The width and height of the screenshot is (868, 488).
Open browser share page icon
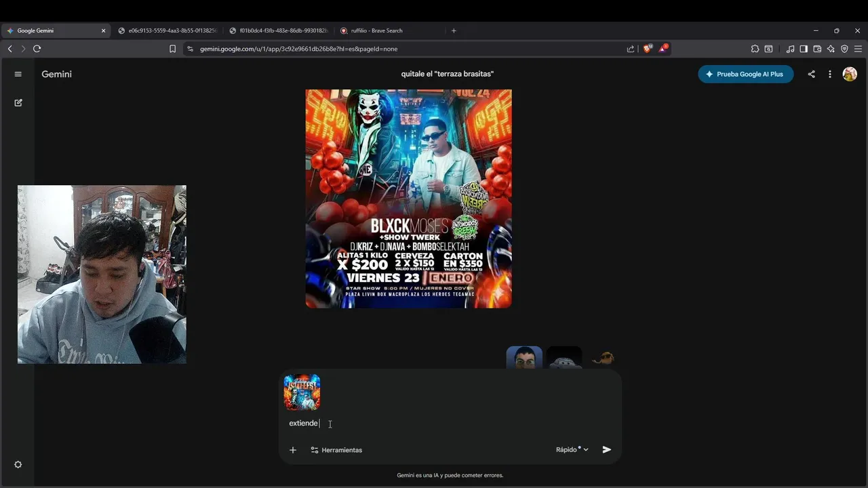(x=631, y=49)
